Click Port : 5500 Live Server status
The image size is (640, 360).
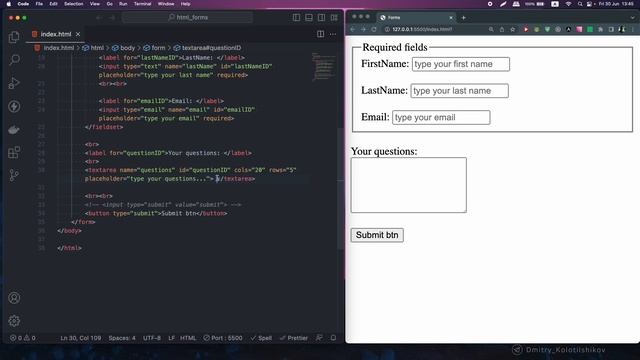click(223, 338)
